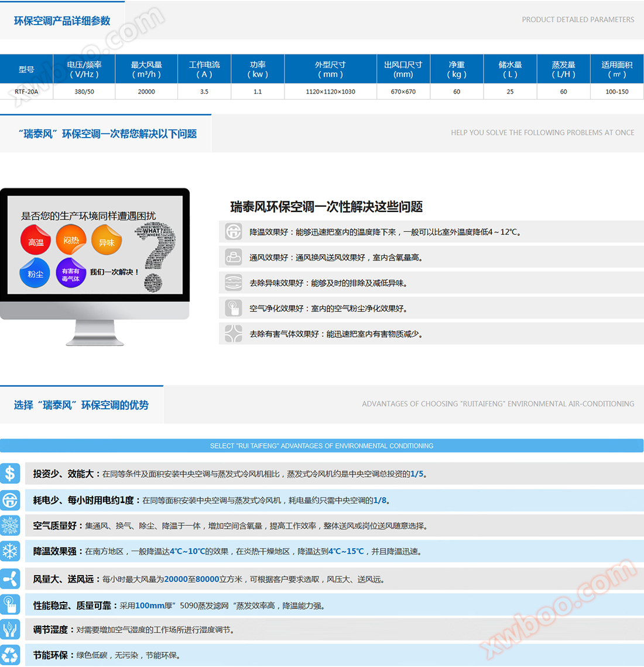Click the recycle icon beside 节能环保
The image size is (644, 667).
[x=11, y=655]
